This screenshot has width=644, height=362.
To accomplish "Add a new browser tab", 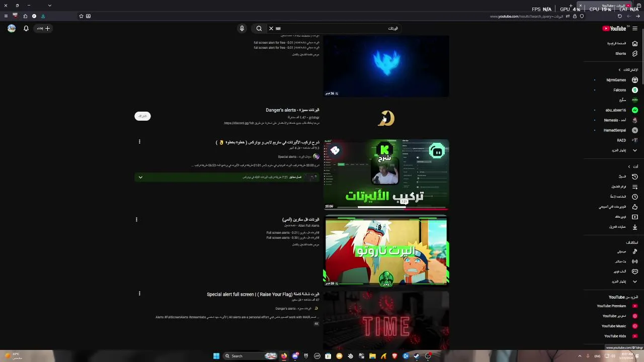I will coord(571,6).
